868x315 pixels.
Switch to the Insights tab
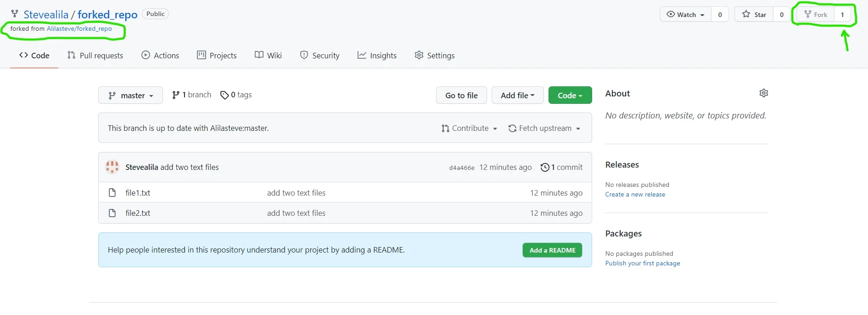(377, 56)
